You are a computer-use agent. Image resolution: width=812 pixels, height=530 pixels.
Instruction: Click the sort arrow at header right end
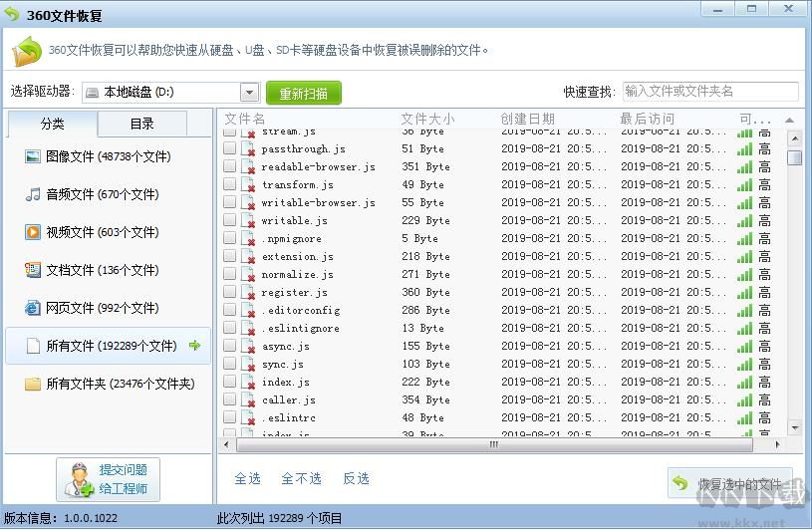tap(789, 121)
